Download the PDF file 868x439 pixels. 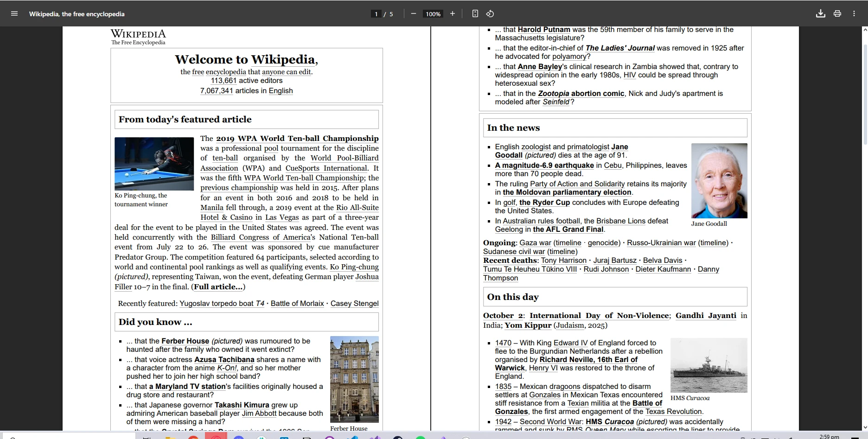(820, 14)
